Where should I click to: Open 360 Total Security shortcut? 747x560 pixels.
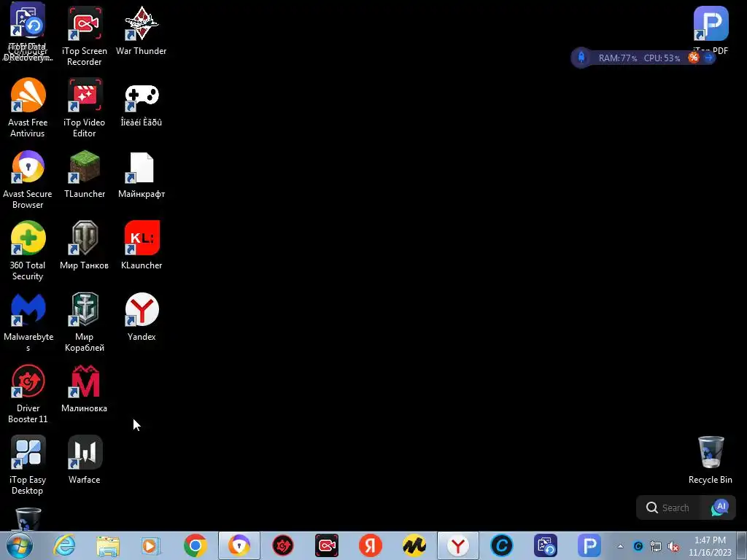pyautogui.click(x=28, y=251)
